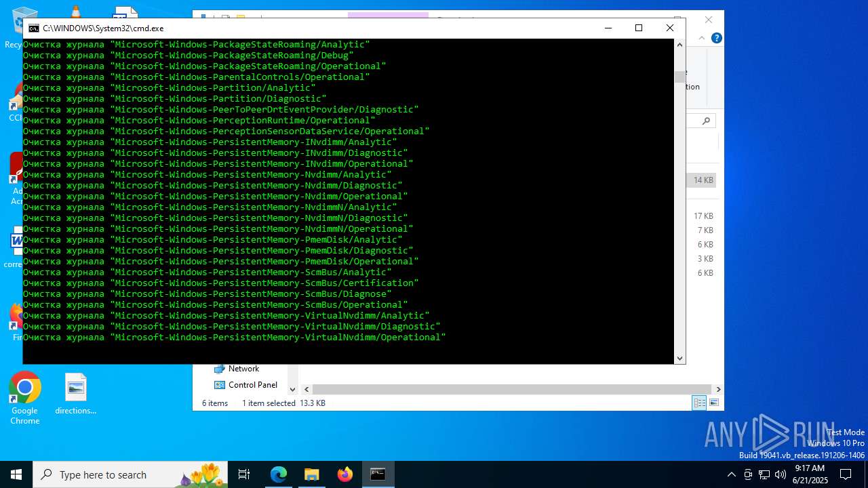Click Explorer navigation pane scroll-down arrow
This screenshot has height=488, width=868.
tap(292, 389)
